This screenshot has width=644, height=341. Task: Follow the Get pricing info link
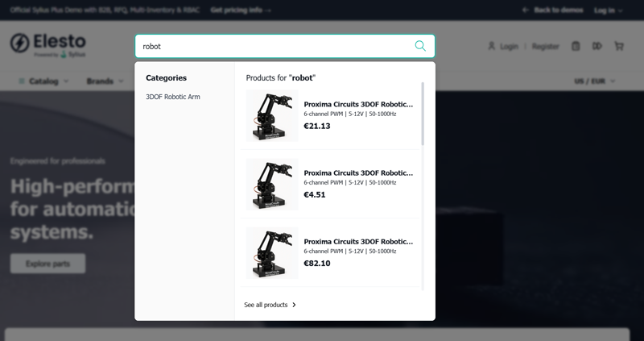[241, 10]
